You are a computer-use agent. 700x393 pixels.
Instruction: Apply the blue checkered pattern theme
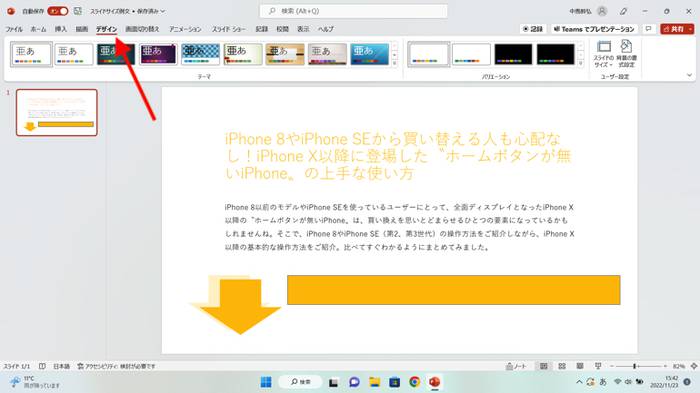click(x=200, y=54)
